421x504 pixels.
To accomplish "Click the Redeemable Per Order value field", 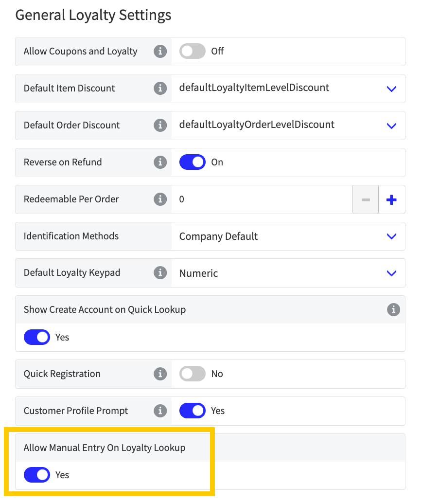I will pos(263,199).
